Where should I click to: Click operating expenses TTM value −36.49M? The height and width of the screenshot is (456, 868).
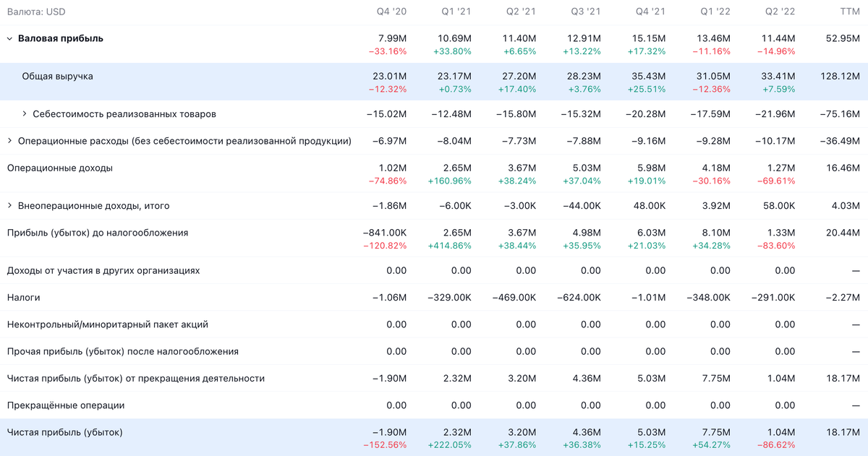pyautogui.click(x=841, y=141)
